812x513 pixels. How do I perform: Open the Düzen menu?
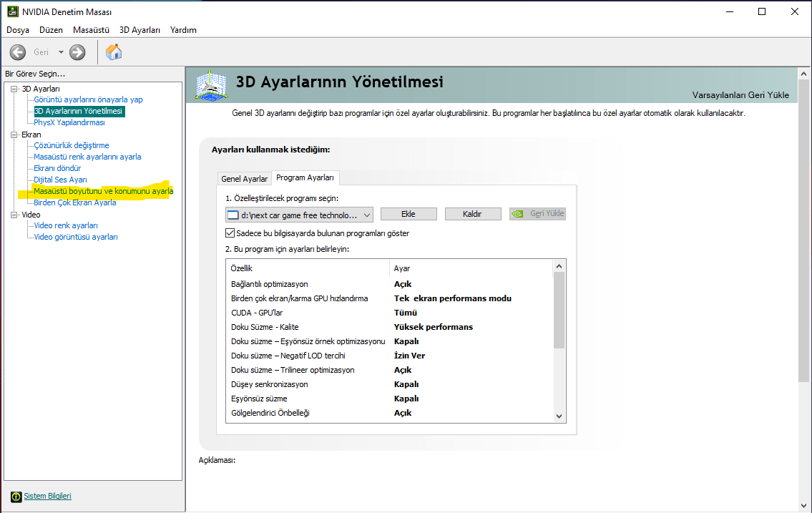pos(51,30)
